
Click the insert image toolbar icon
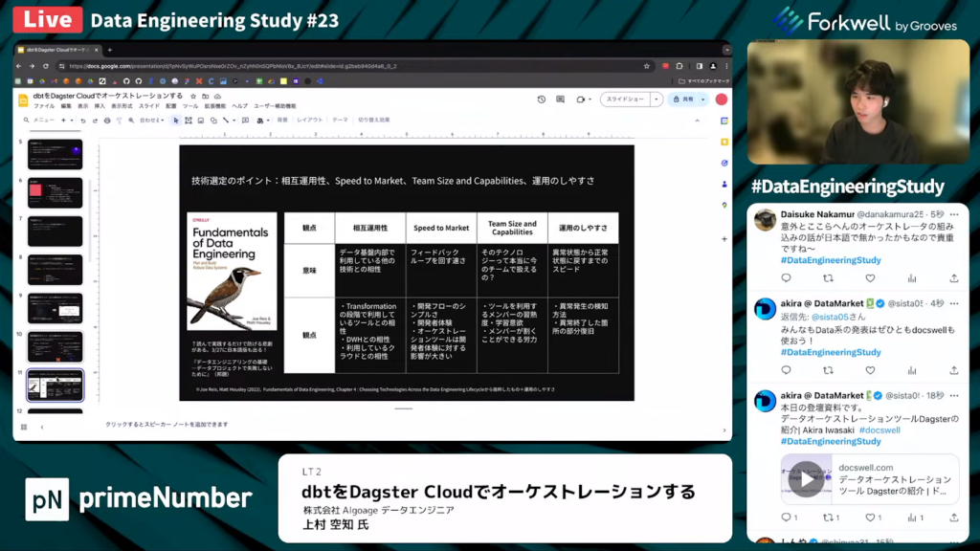[200, 121]
